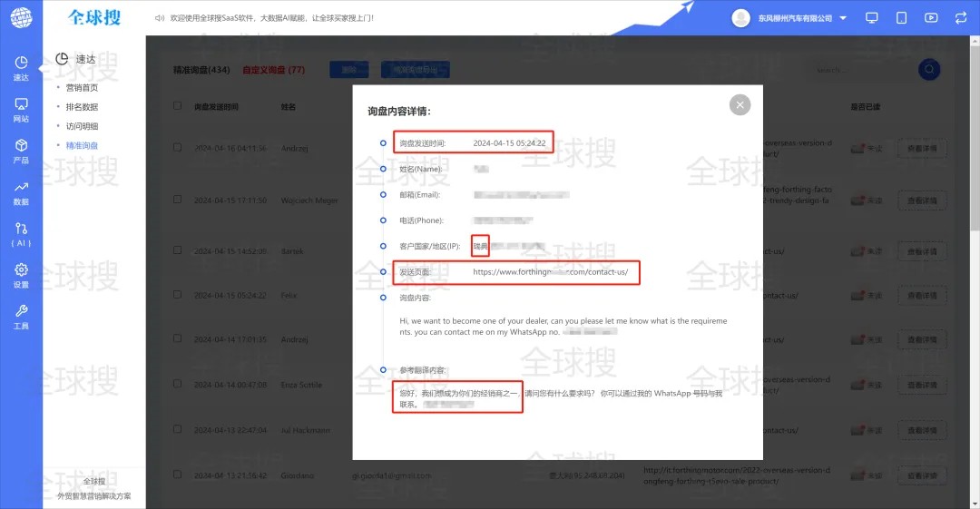Switch to the 精准询盘(434) tab

pyautogui.click(x=201, y=70)
